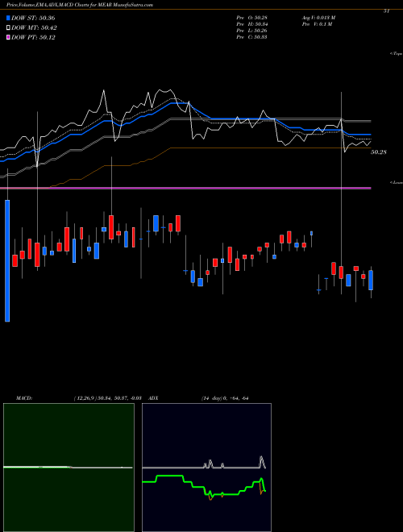Click the 'Pre C: 50.33' close value
Viewport: 403px width, 532px height.
click(252, 37)
